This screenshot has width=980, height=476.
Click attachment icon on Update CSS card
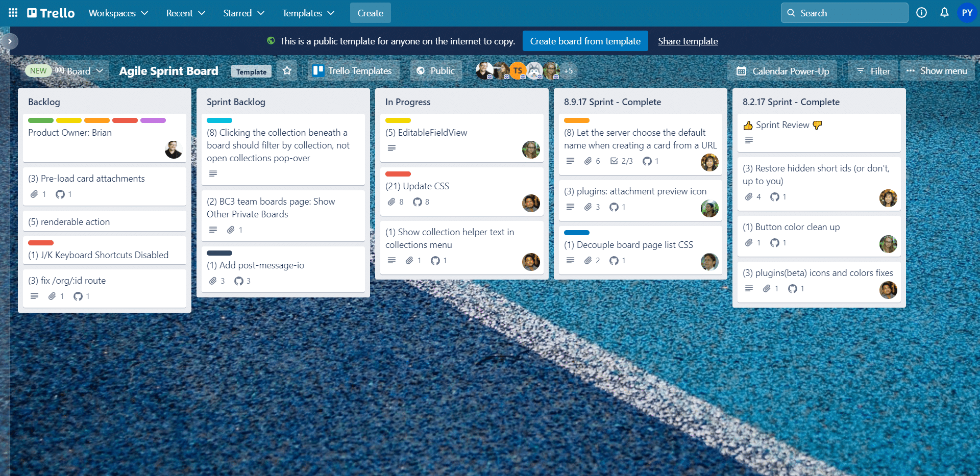pos(391,202)
